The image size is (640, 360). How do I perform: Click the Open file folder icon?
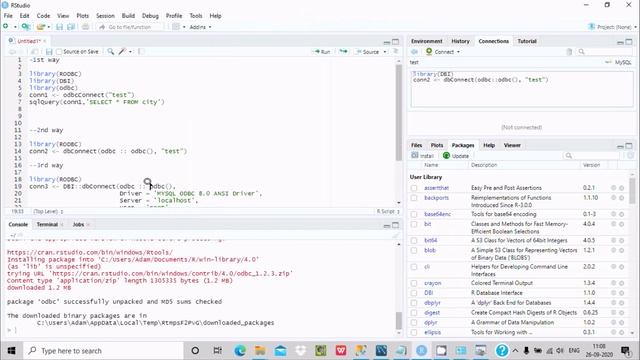point(40,27)
